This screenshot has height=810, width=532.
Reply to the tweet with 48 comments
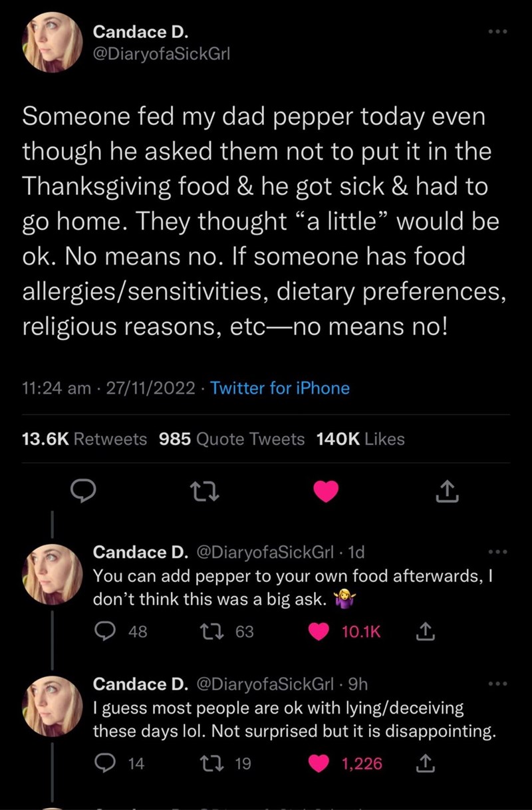(103, 631)
